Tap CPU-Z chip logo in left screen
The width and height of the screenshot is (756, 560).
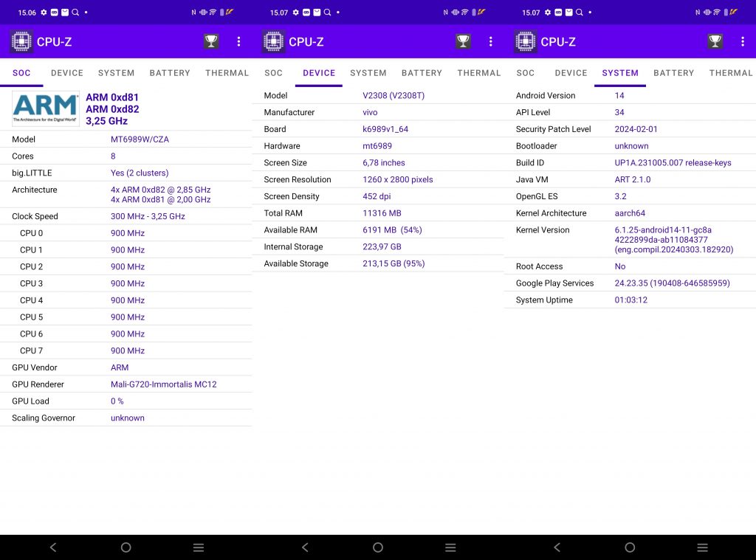coord(21,41)
